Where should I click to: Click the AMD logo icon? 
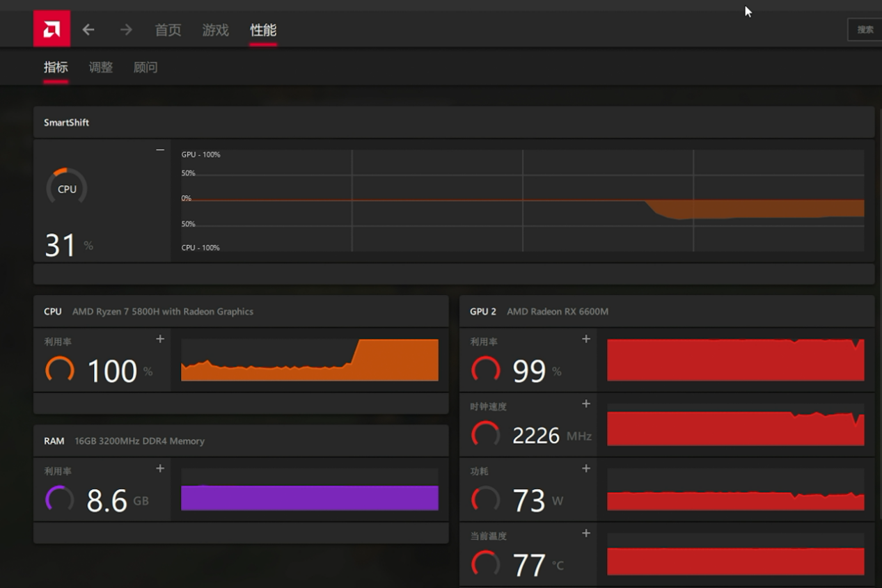pyautogui.click(x=52, y=29)
